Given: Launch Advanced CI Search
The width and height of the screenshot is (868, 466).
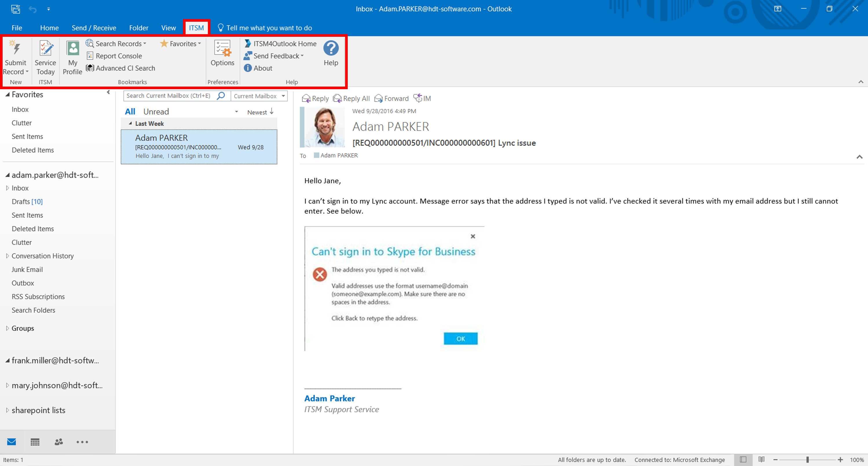Looking at the screenshot, I should [x=120, y=68].
